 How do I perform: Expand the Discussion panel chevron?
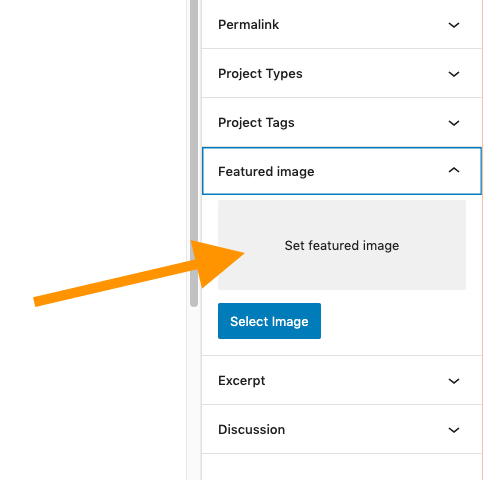point(454,430)
